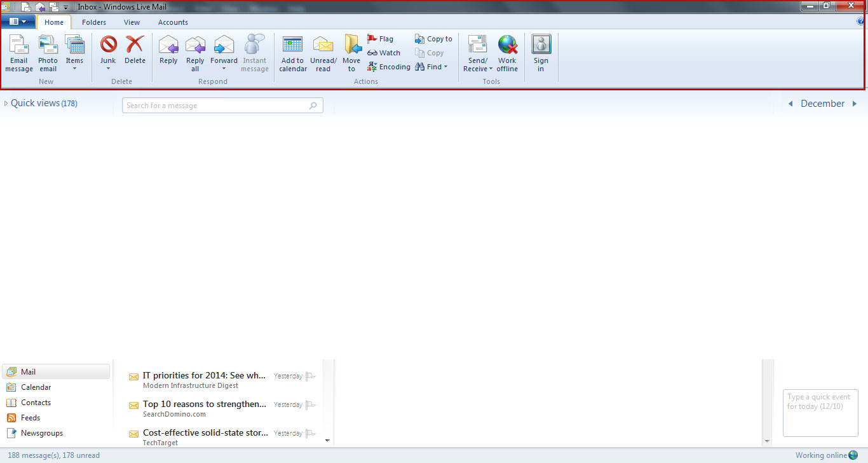
Task: Open the Accounts ribbon tab
Action: click(x=173, y=22)
